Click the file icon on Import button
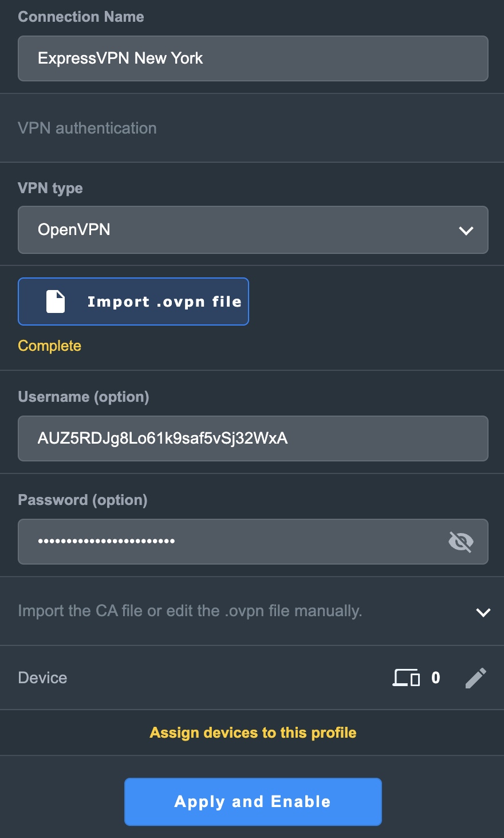The image size is (504, 838). point(56,301)
